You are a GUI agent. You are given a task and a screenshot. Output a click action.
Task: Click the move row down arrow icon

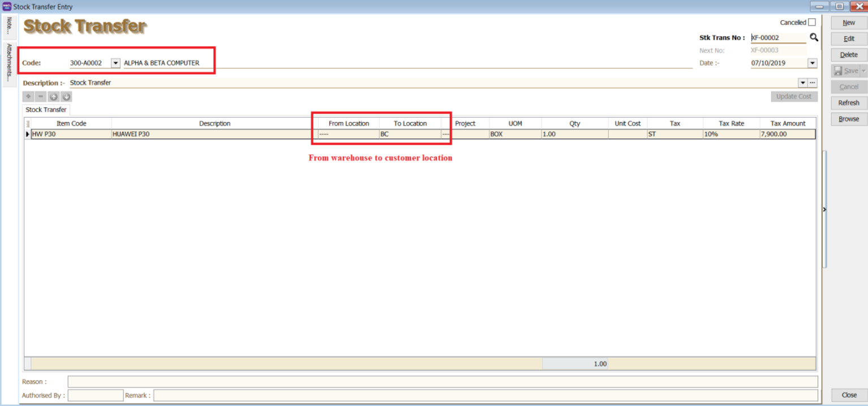pyautogui.click(x=66, y=97)
